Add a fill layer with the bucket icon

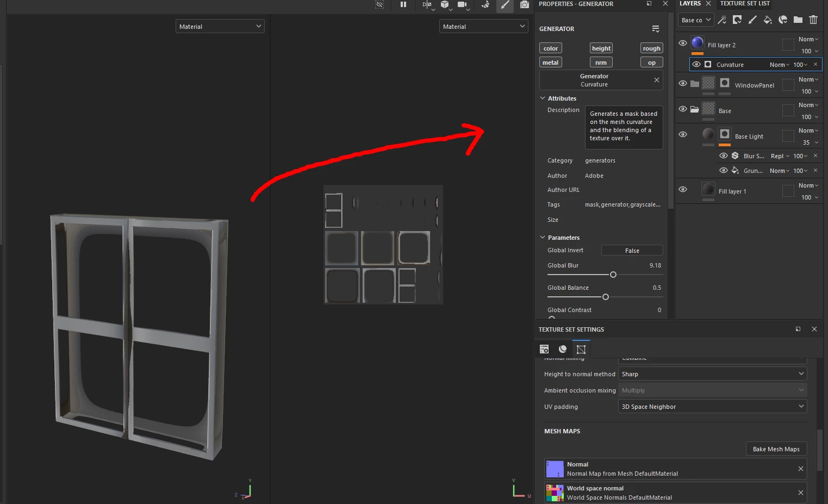point(768,20)
